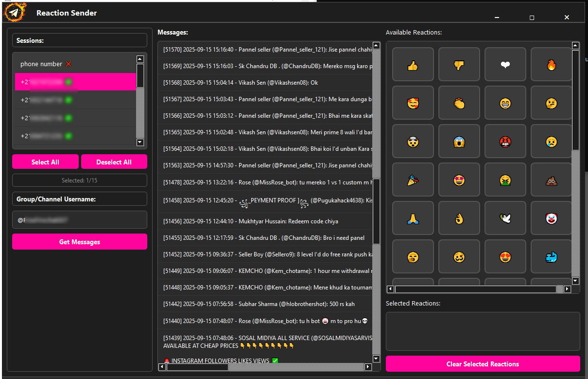This screenshot has width=588, height=379.
Task: Select the thumbs up reaction
Action: (x=413, y=65)
